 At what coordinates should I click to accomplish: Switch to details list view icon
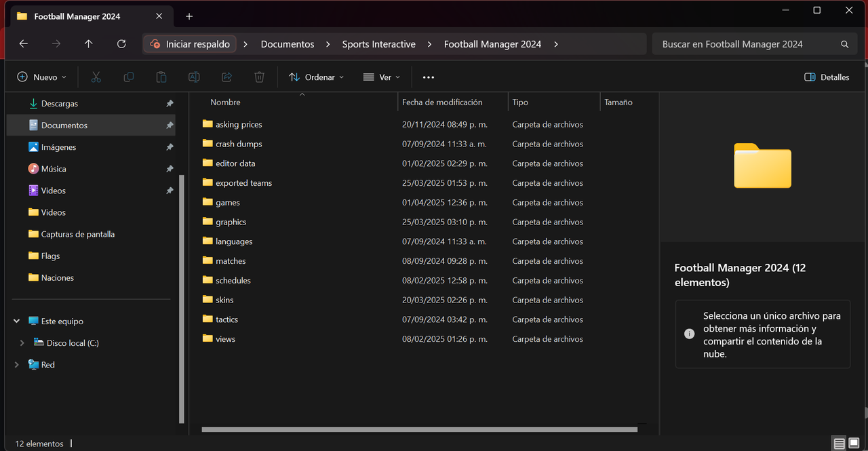(840, 444)
